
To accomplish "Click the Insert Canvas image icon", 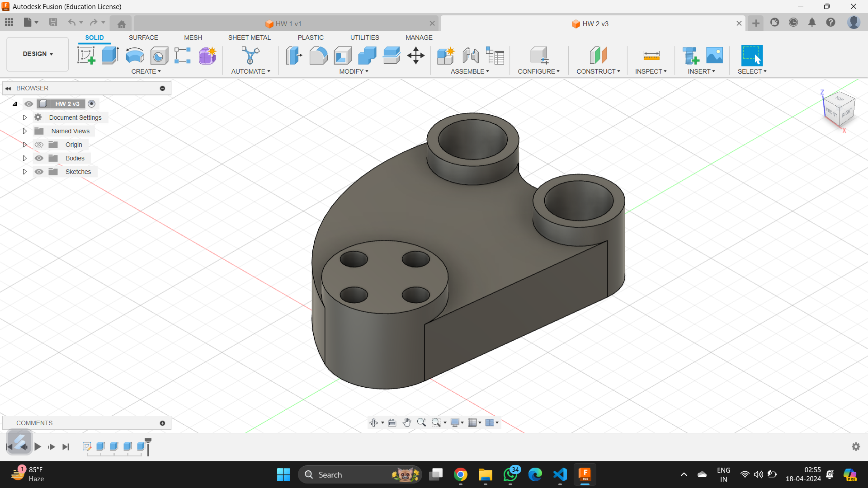I will [x=715, y=56].
